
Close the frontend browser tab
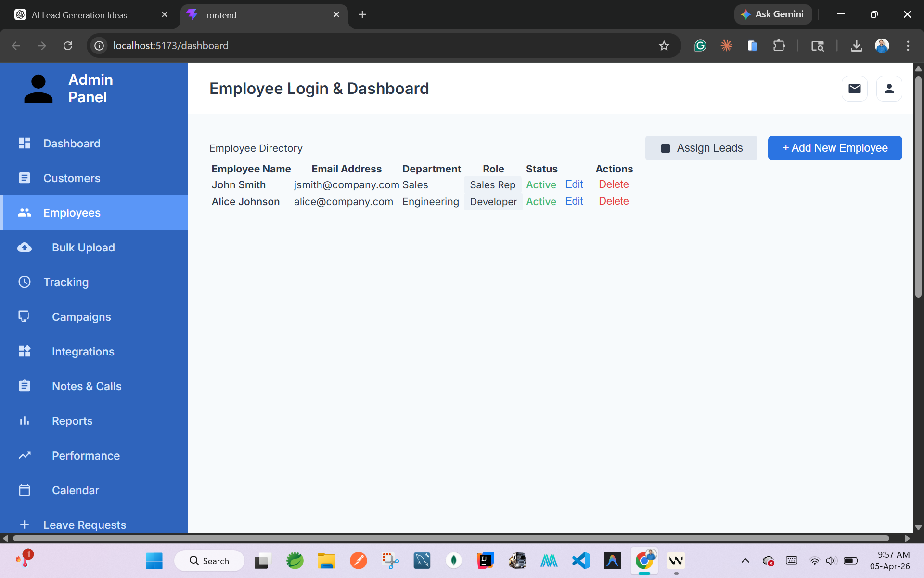click(336, 14)
